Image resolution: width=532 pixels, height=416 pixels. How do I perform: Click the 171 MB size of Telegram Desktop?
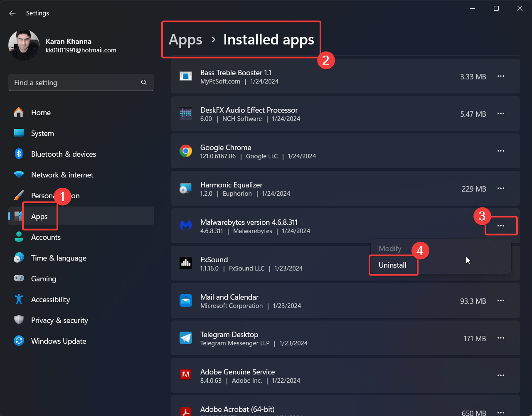(475, 339)
